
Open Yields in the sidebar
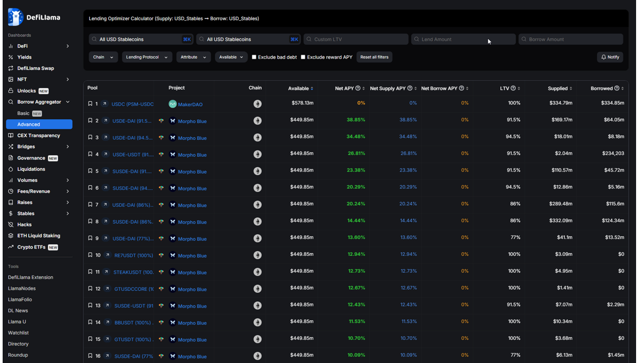(x=24, y=57)
